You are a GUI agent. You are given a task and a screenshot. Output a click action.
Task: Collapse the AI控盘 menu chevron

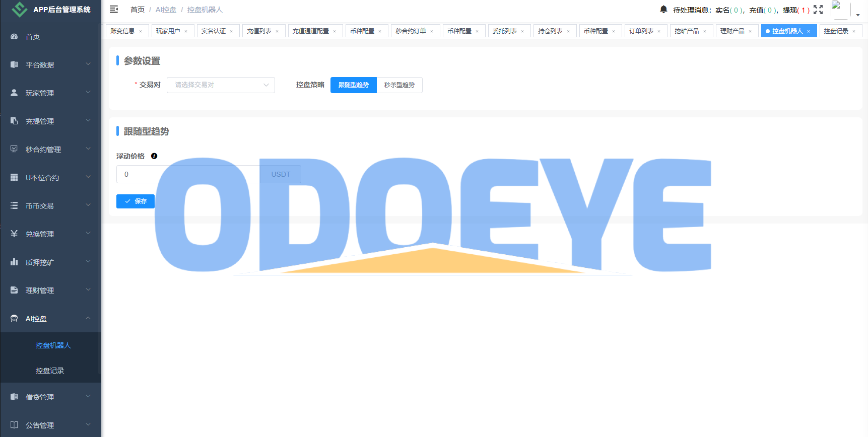[x=88, y=318]
